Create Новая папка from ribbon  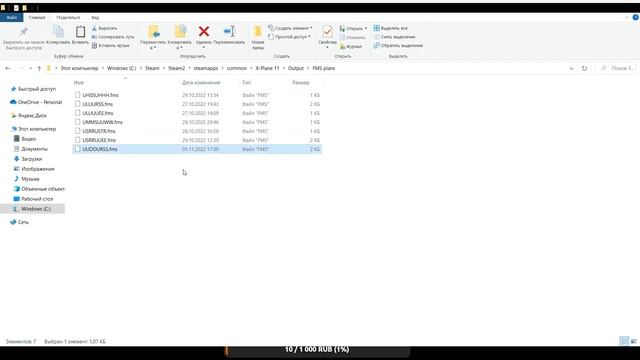coord(258,38)
